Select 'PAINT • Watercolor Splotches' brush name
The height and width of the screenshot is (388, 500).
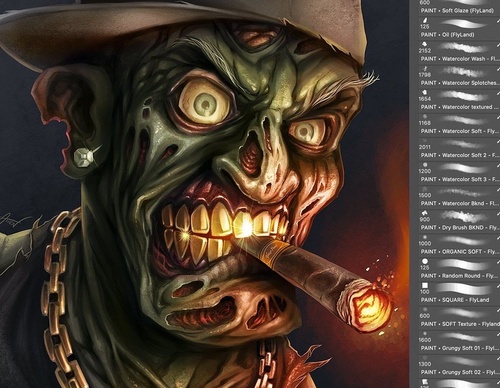point(460,83)
